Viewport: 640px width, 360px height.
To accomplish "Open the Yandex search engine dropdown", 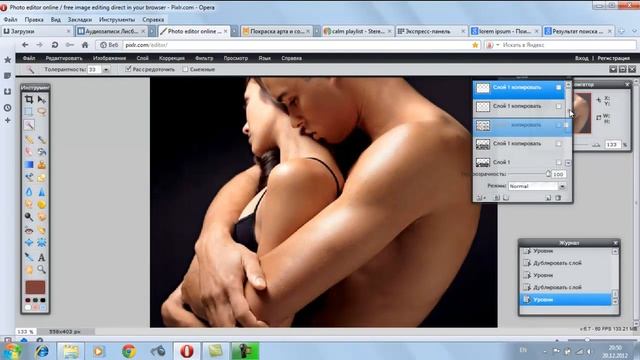I will pos(498,45).
